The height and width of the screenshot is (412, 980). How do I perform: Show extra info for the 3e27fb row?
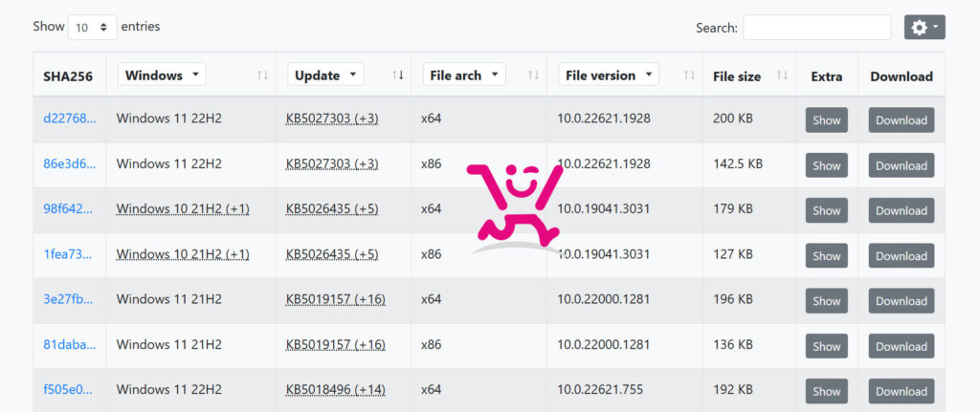pyautogui.click(x=826, y=301)
